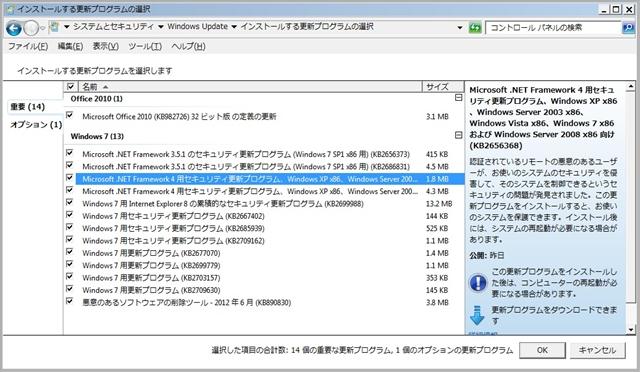Uncheck Windows 7 security update KB2667402
Viewport: 640px width, 372px height.
point(69,215)
